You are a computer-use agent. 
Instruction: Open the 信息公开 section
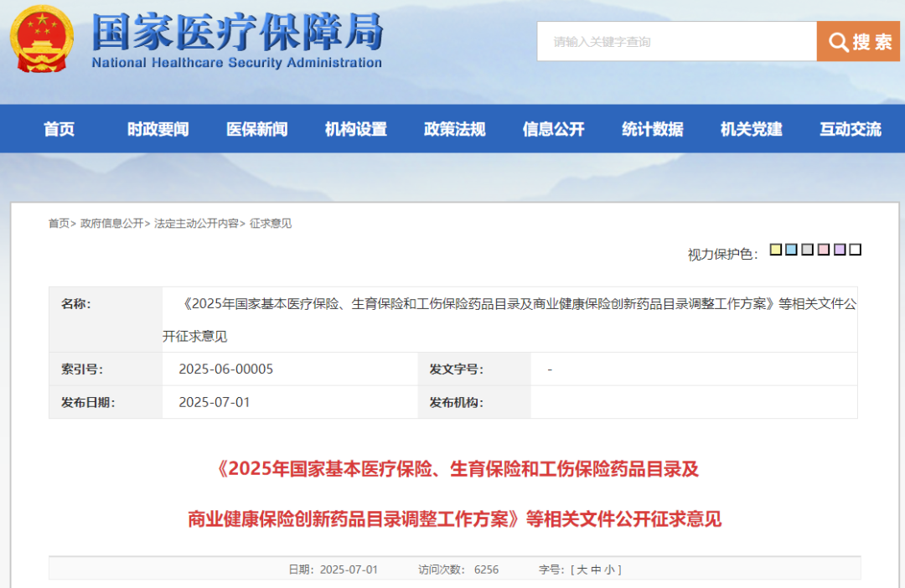pos(553,129)
